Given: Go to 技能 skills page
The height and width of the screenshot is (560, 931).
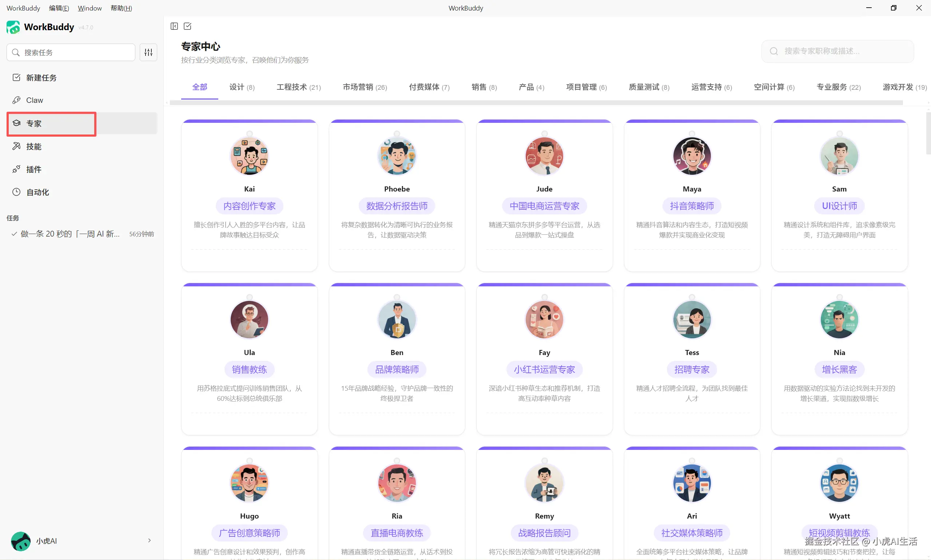Looking at the screenshot, I should [33, 146].
